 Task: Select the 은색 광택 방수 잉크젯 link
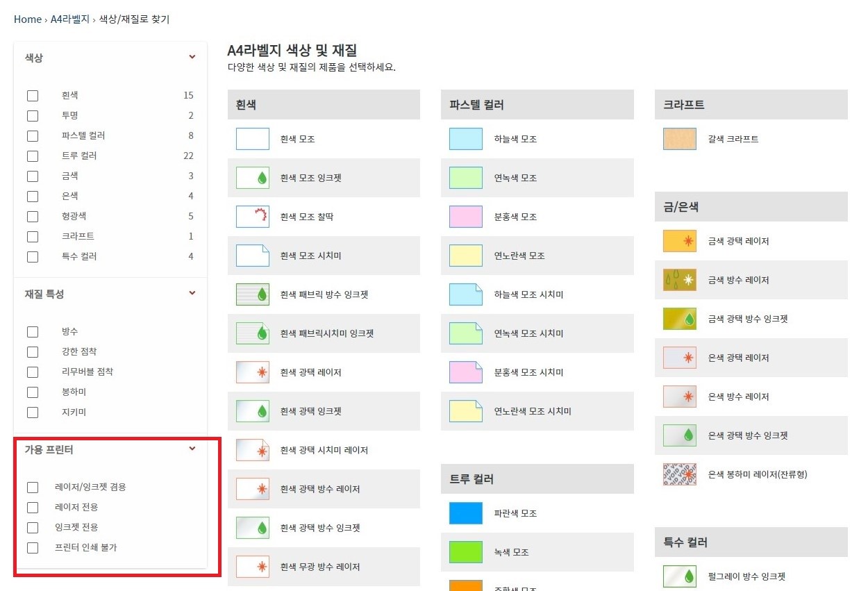click(747, 435)
